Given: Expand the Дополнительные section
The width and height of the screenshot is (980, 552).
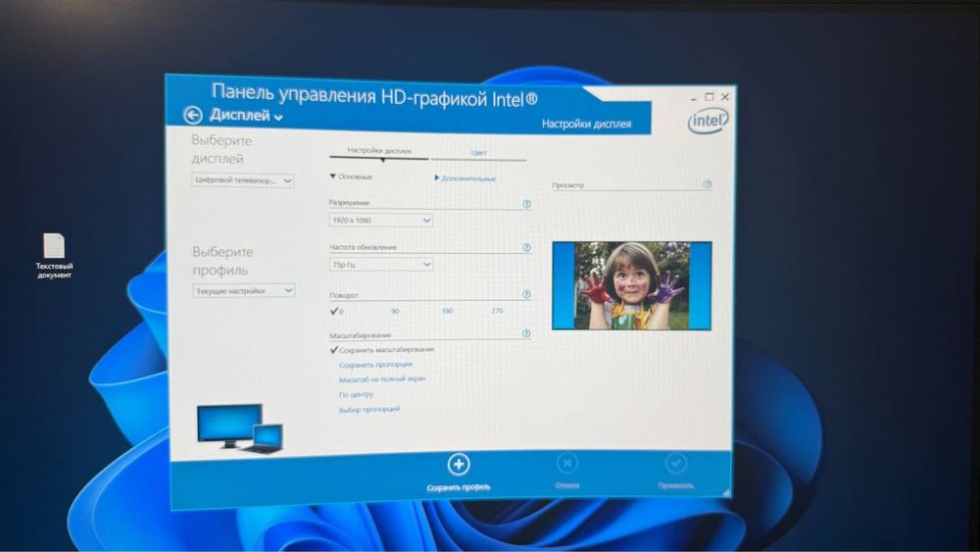Looking at the screenshot, I should point(465,178).
